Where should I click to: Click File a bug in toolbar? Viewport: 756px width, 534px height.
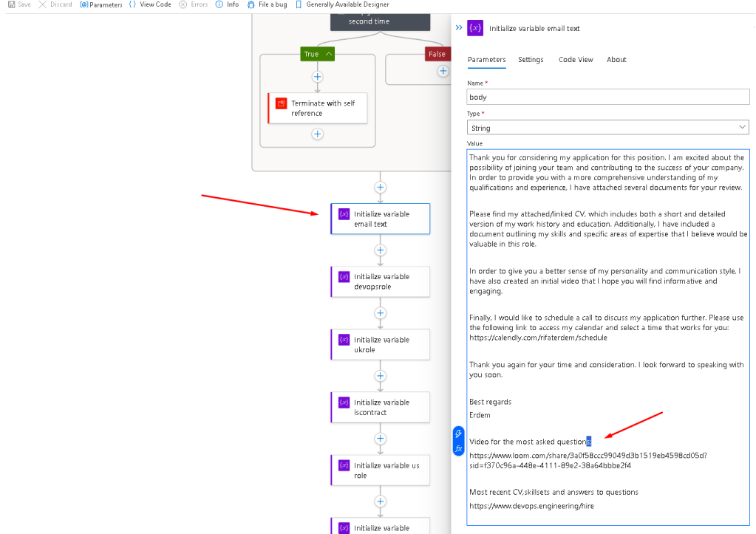point(267,4)
